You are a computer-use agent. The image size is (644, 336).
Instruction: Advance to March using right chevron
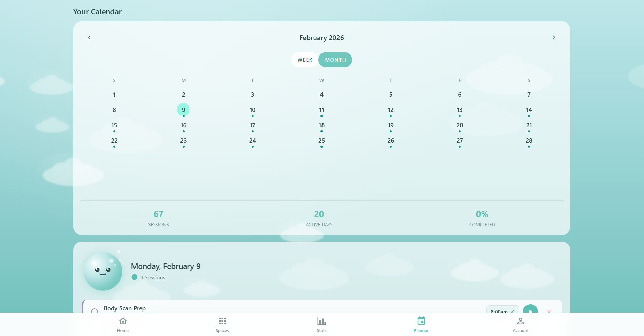(554, 37)
